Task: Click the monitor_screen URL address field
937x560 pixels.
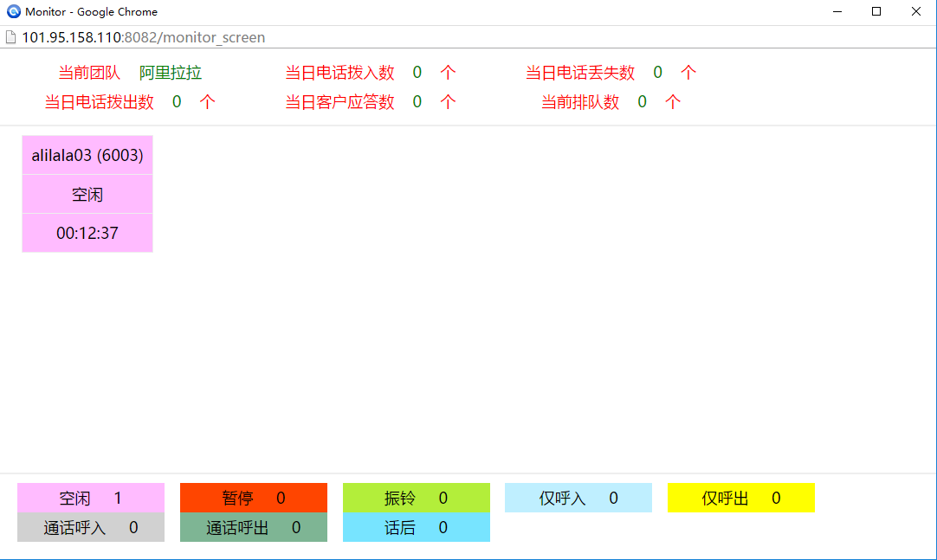Action: click(x=144, y=37)
